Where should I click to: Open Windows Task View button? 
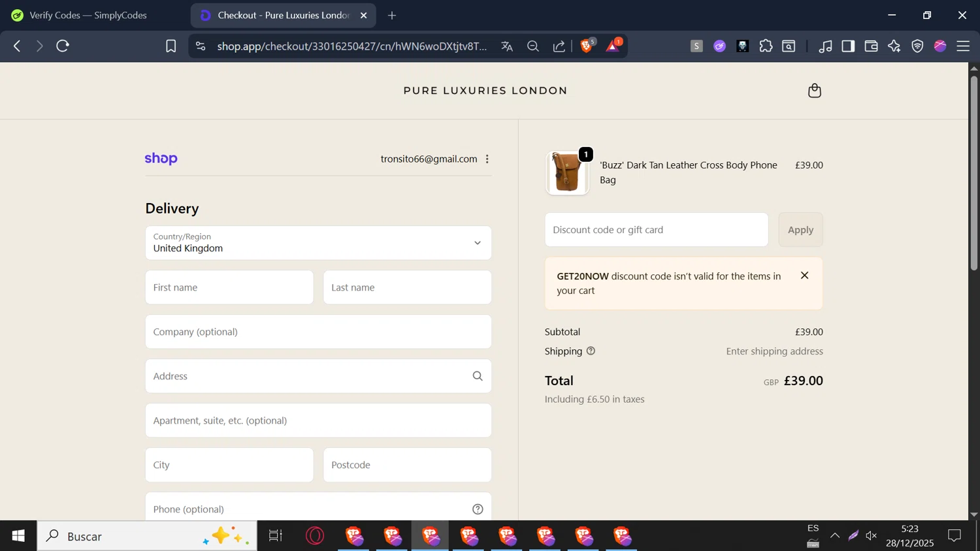tap(276, 536)
